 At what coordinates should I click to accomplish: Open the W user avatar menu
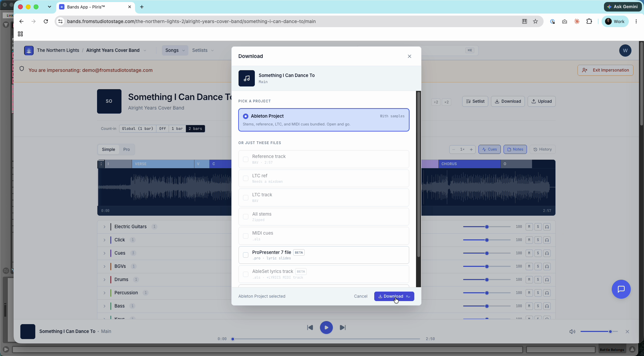(625, 51)
